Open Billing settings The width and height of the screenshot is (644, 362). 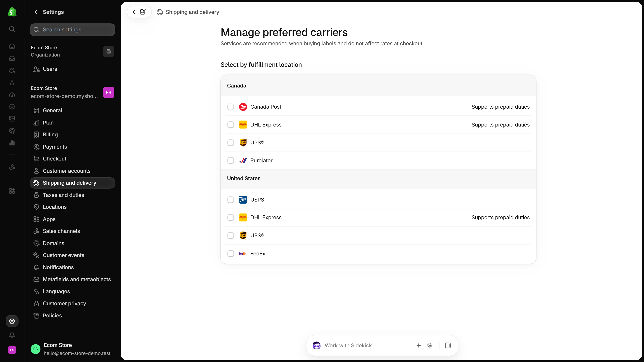click(72, 135)
